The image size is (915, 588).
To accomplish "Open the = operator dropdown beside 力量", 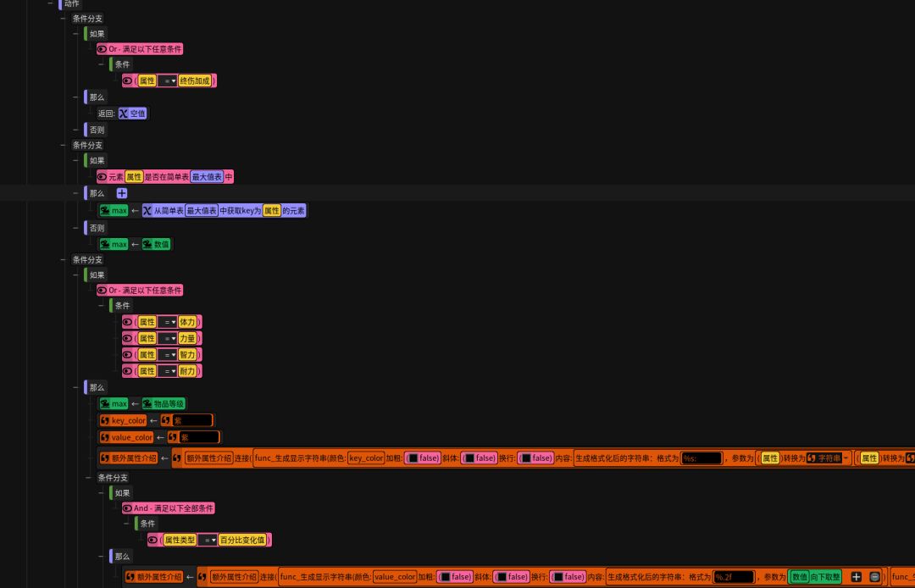I will (x=167, y=338).
